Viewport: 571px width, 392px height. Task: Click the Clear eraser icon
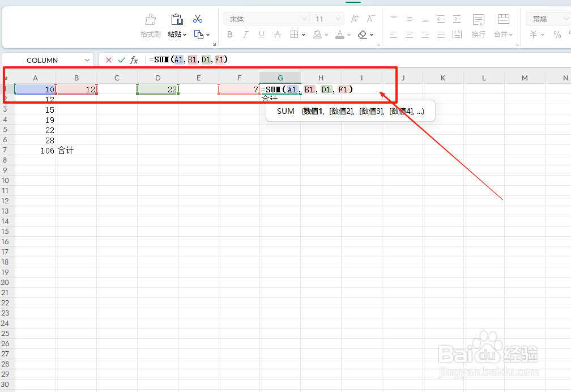click(363, 35)
